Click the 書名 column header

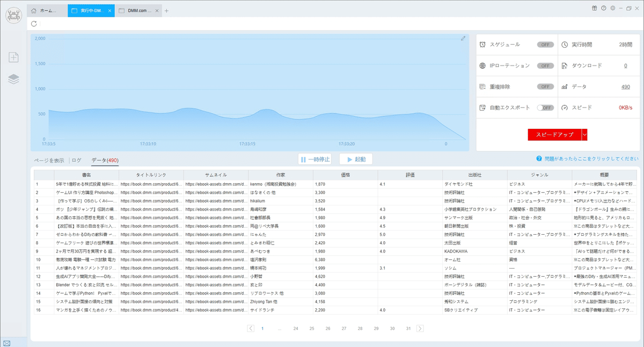point(86,175)
